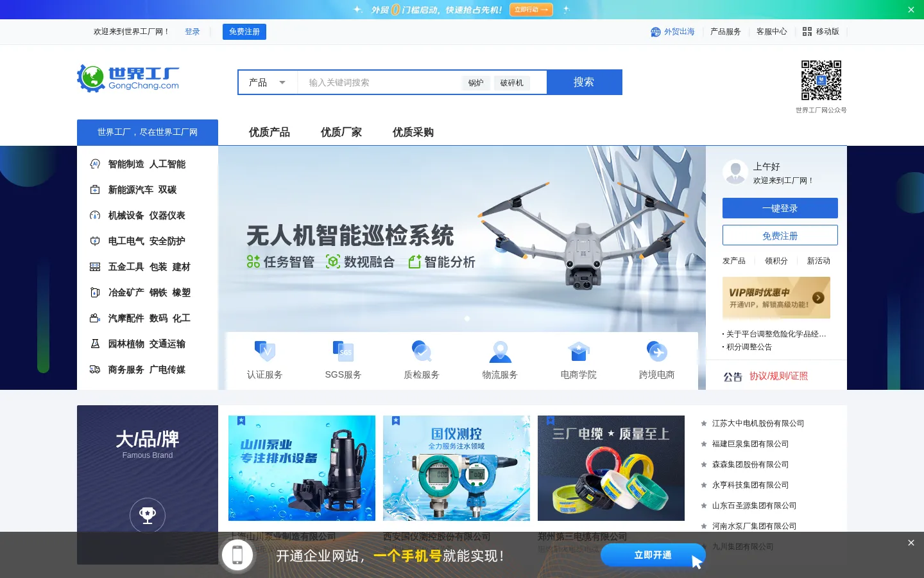Click the 外贸出海 globe icon
924x578 pixels.
coord(656,31)
